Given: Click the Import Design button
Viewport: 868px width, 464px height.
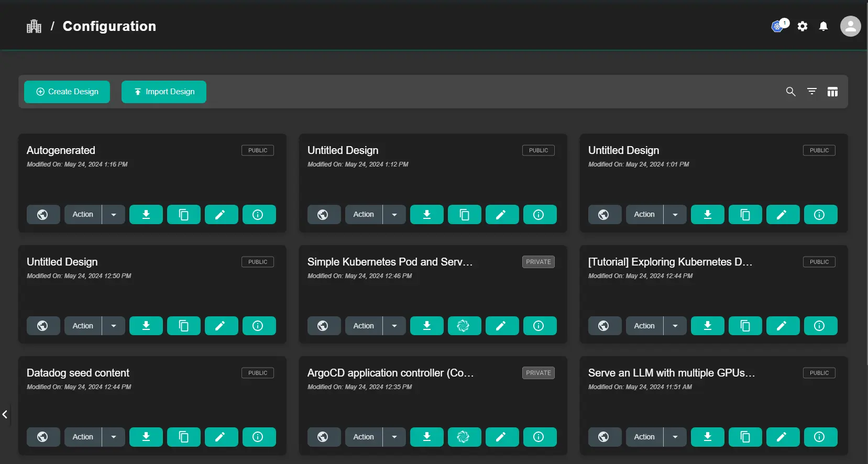Looking at the screenshot, I should tap(164, 92).
